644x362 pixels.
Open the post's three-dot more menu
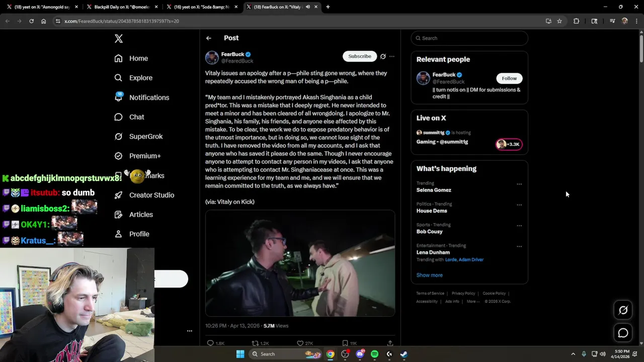tap(392, 56)
